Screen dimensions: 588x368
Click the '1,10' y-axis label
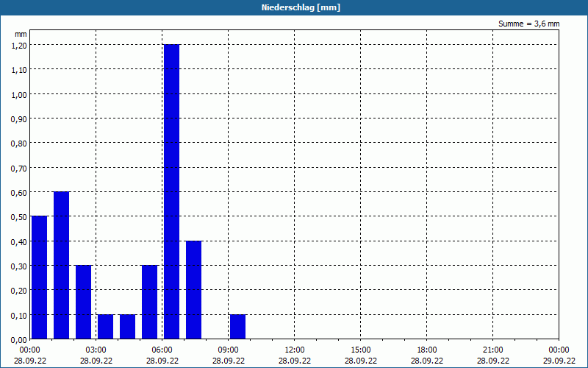click(x=19, y=70)
